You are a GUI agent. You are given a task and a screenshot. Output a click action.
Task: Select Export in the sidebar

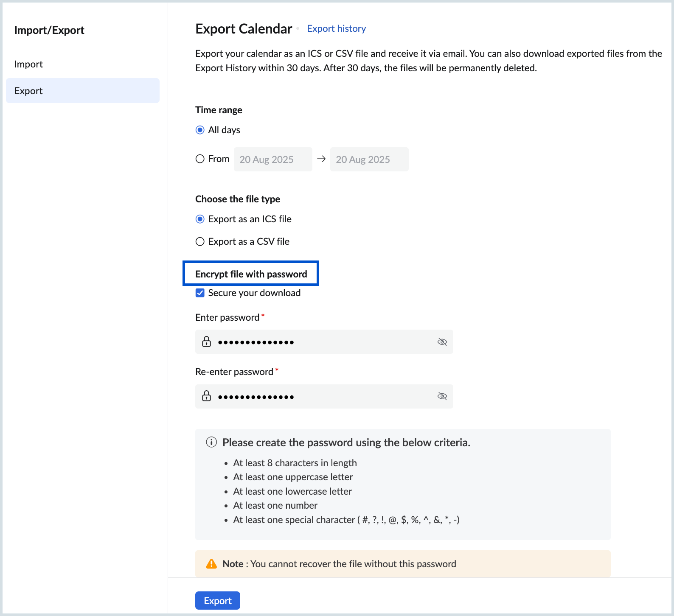point(83,91)
